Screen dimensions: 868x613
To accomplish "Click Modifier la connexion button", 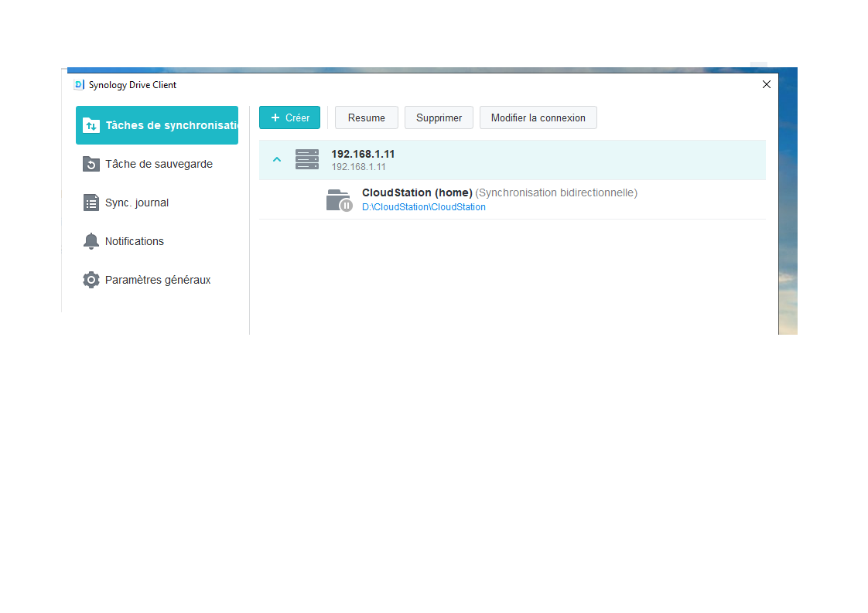I will pos(538,117).
